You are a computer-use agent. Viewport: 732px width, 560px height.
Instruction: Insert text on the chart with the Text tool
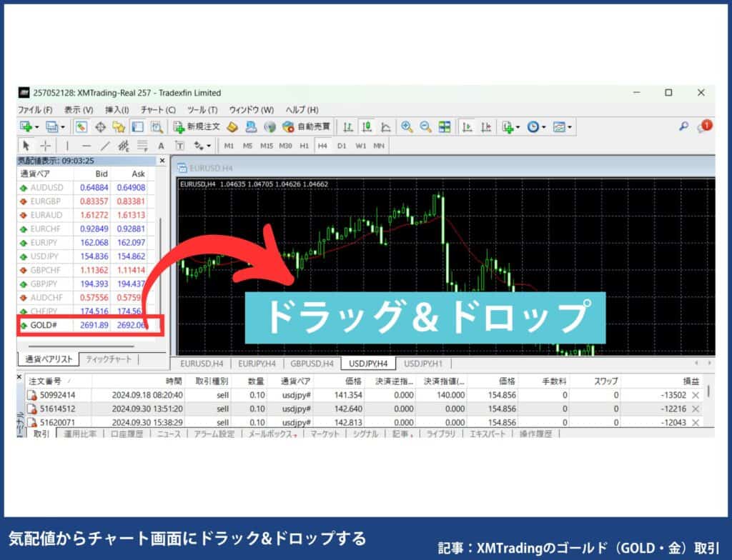159,145
